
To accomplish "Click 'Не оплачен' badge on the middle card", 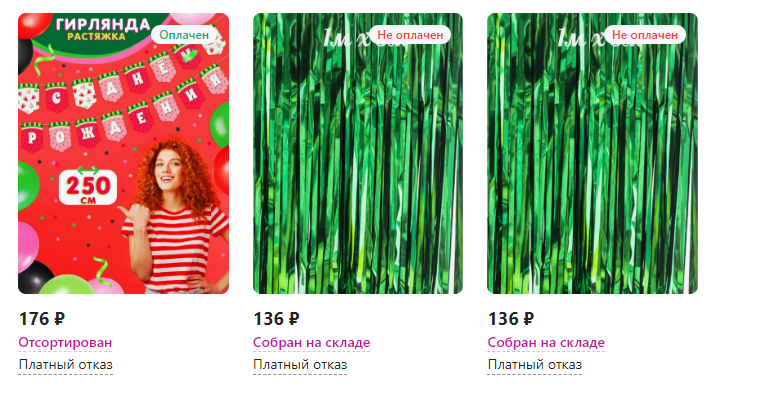I will click(x=410, y=35).
